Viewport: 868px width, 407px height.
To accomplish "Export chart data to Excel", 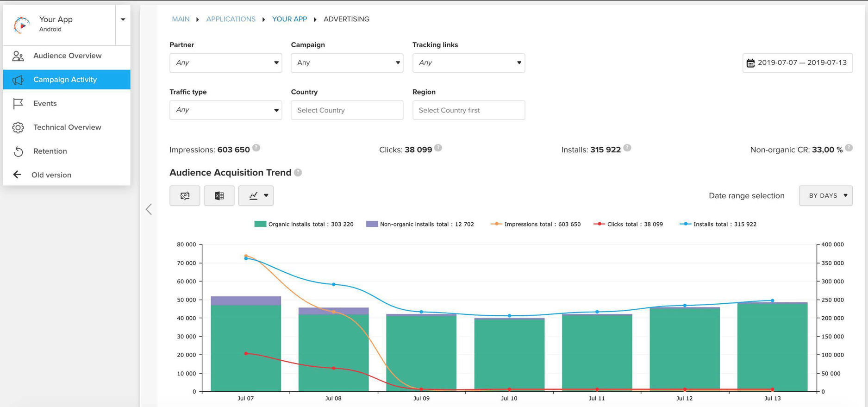I will tap(219, 195).
